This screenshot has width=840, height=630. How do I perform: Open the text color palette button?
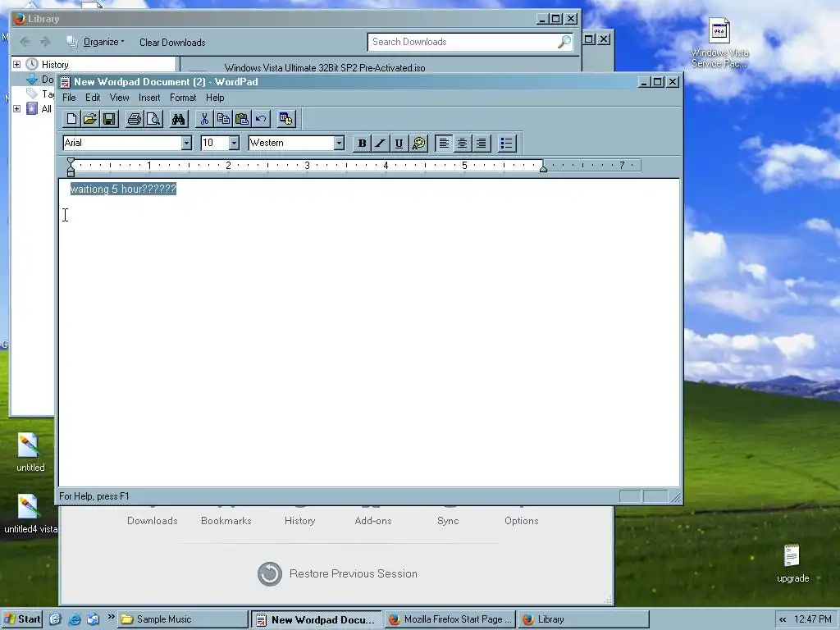tap(418, 143)
